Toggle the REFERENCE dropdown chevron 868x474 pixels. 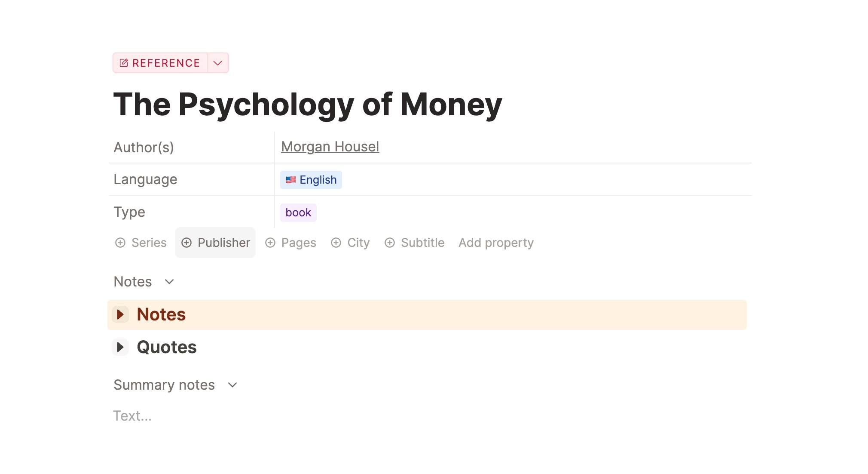[x=218, y=62]
